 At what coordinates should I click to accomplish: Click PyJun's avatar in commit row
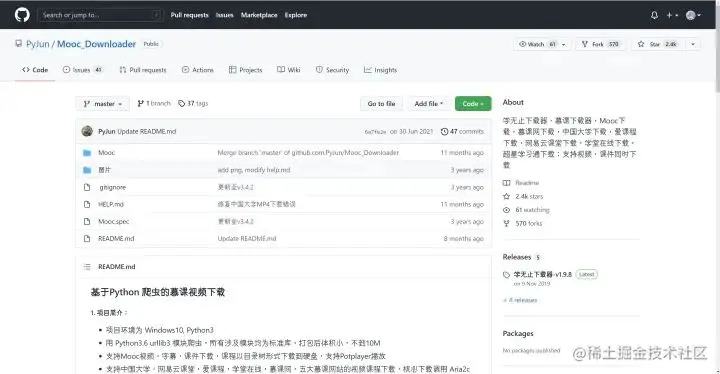pos(87,131)
